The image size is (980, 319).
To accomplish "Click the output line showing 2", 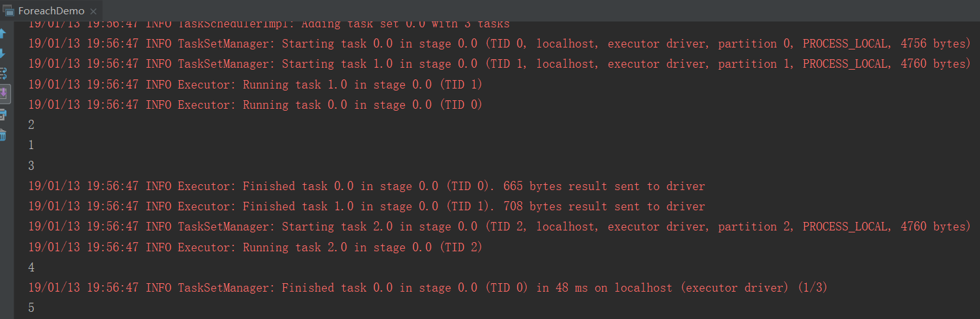I will [x=31, y=125].
